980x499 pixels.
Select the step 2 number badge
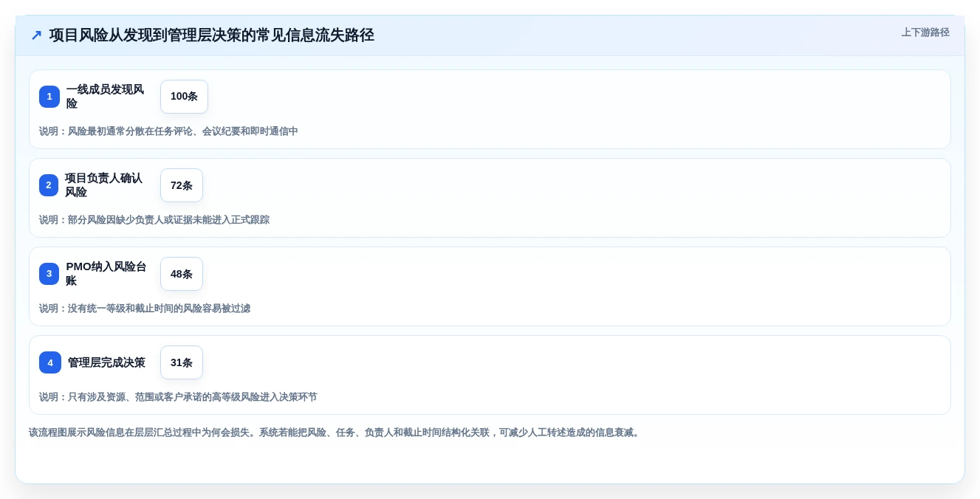(x=49, y=185)
